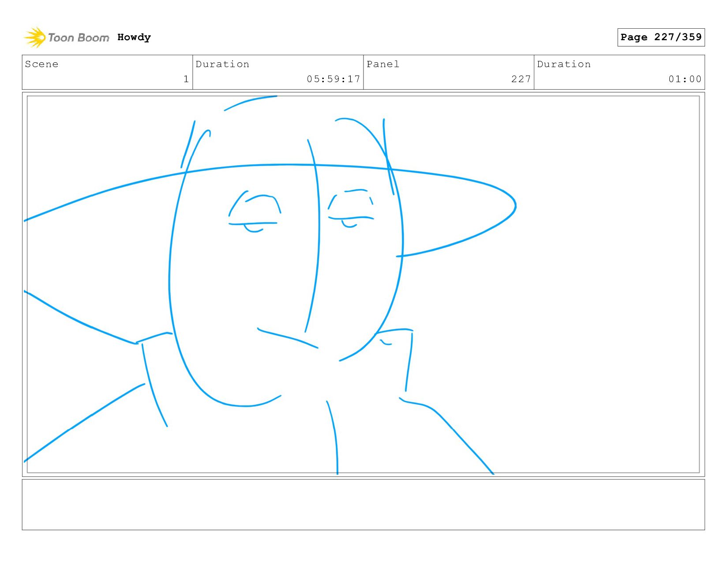The width and height of the screenshot is (728, 563).
Task: Select the panel duration value "01:00"
Action: 685,79
